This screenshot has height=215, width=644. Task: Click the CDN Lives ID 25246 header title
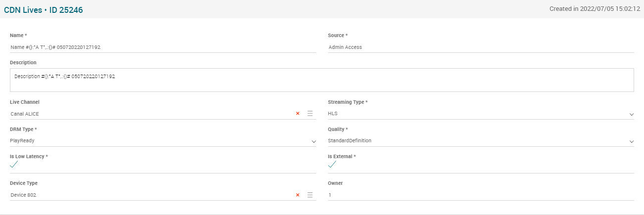click(44, 9)
